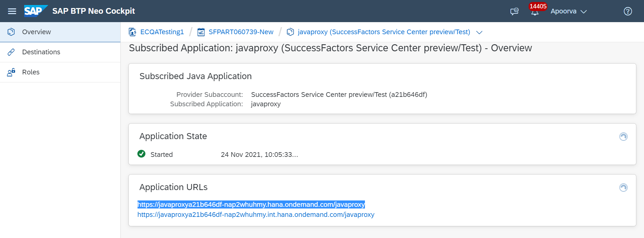Image resolution: width=644 pixels, height=238 pixels.
Task: Click the Subscribed Java Application heading
Action: click(196, 76)
